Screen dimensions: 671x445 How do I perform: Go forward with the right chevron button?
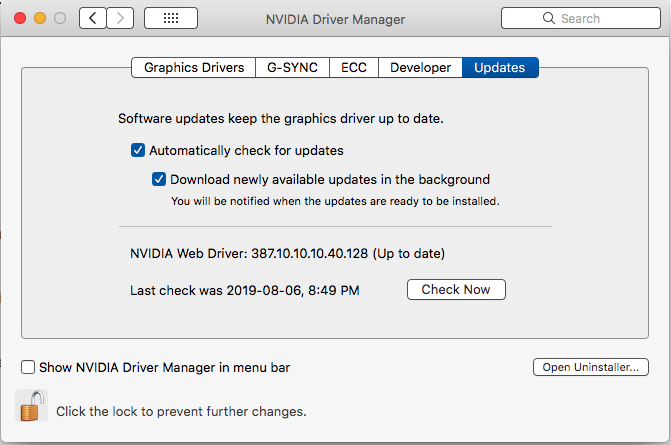click(120, 18)
